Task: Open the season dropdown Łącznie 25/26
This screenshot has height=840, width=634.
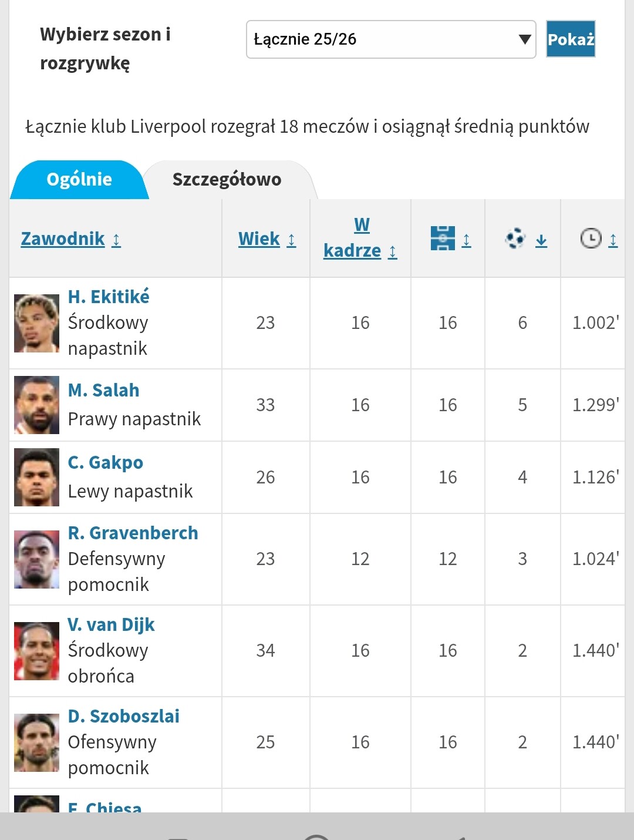Action: pyautogui.click(x=391, y=39)
